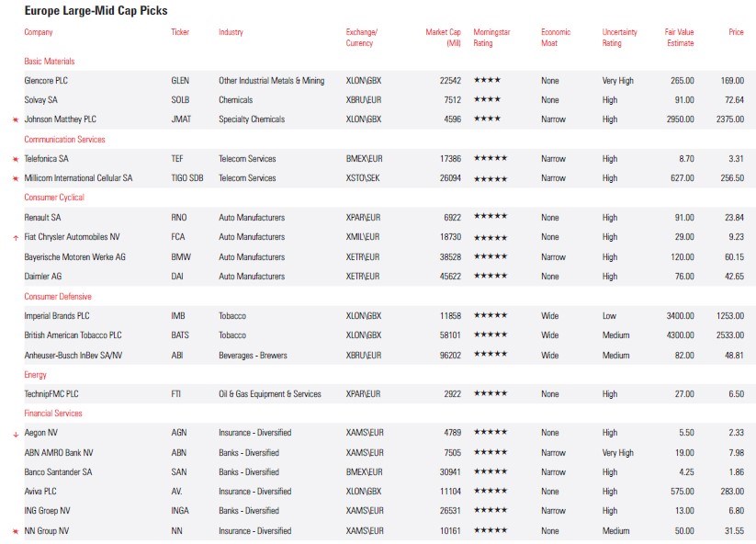Click the red star marker next to Millicom International Cellular

(x=15, y=179)
